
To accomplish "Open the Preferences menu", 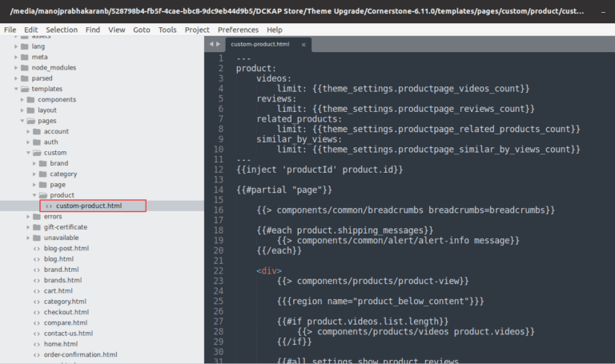I will click(x=238, y=30).
